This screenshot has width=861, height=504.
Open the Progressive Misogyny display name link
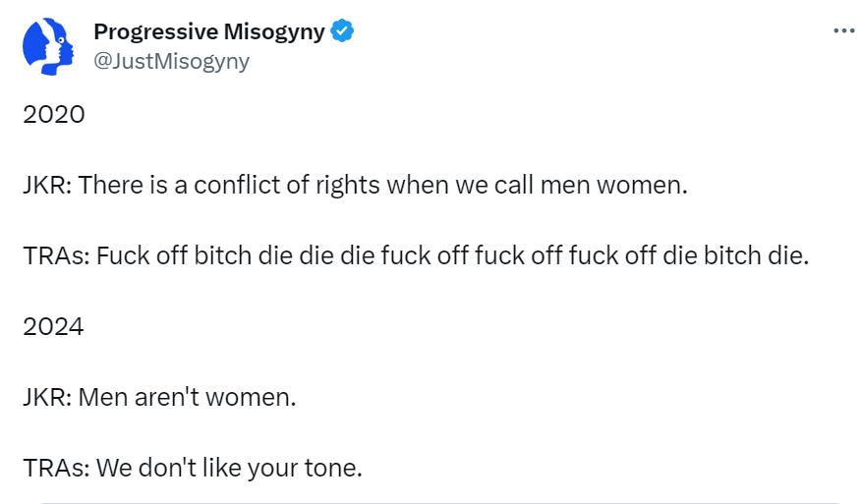coord(208,31)
